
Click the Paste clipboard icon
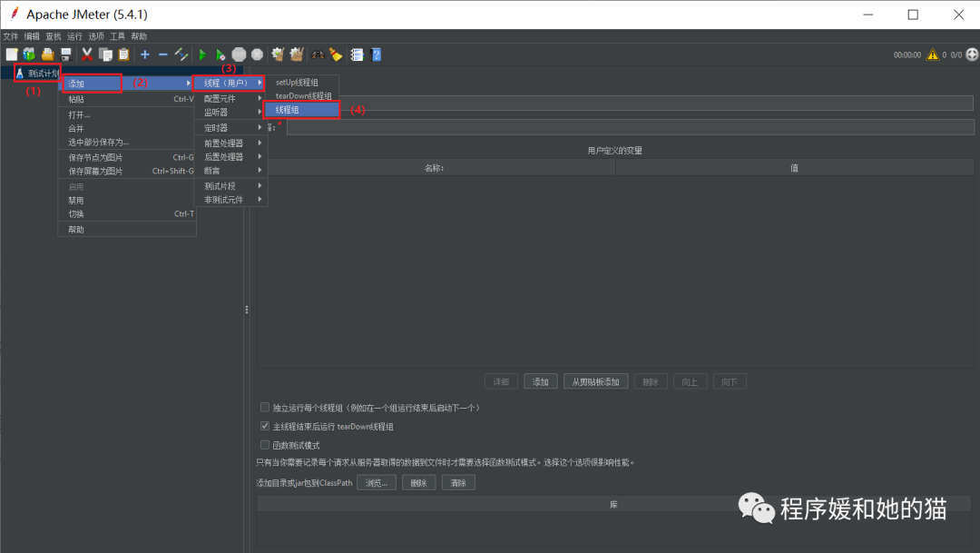pos(123,54)
